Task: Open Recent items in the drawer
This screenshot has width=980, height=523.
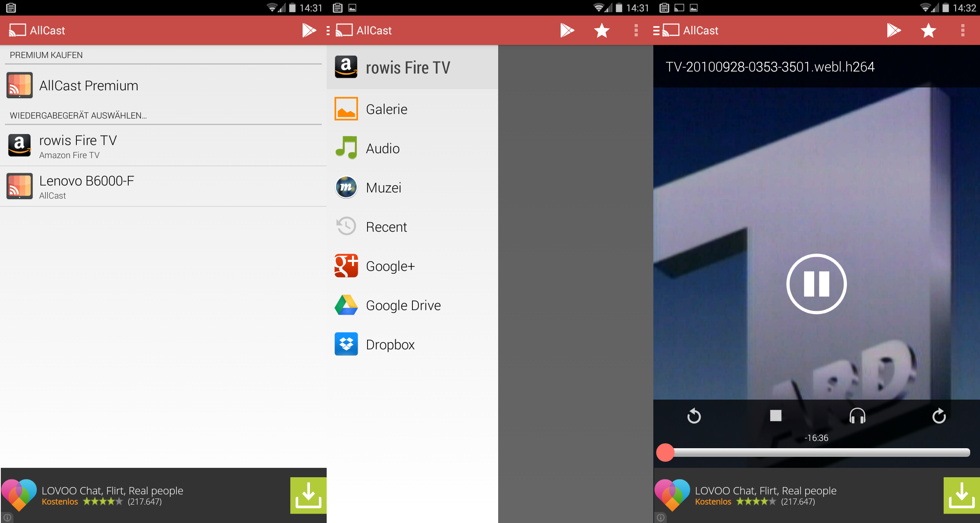Action: [x=412, y=227]
